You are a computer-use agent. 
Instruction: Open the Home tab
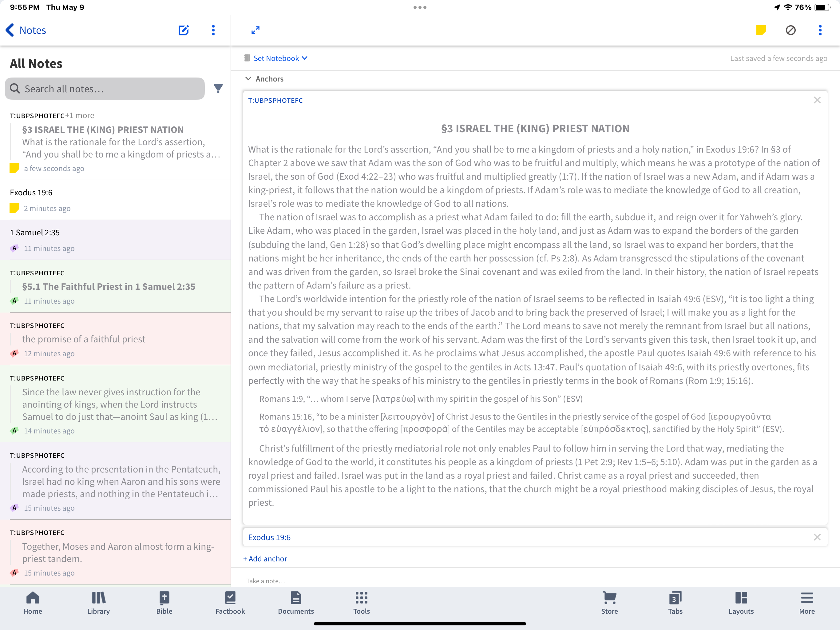click(33, 603)
